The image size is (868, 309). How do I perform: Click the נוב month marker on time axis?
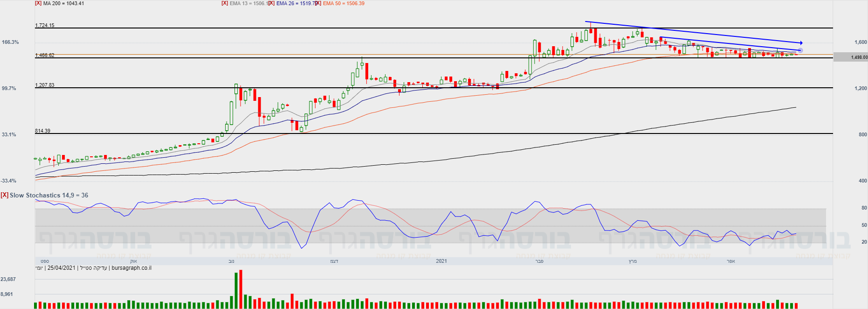(231, 261)
